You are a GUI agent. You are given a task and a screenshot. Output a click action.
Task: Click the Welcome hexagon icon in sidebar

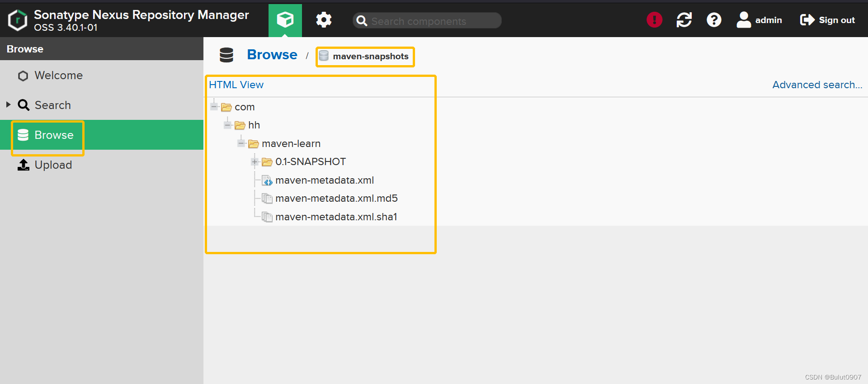point(23,76)
